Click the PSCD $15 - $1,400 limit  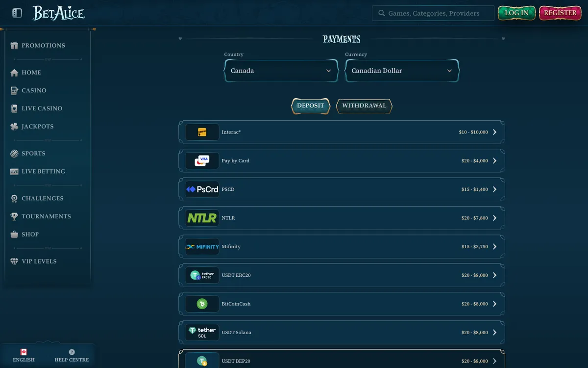[x=475, y=189]
